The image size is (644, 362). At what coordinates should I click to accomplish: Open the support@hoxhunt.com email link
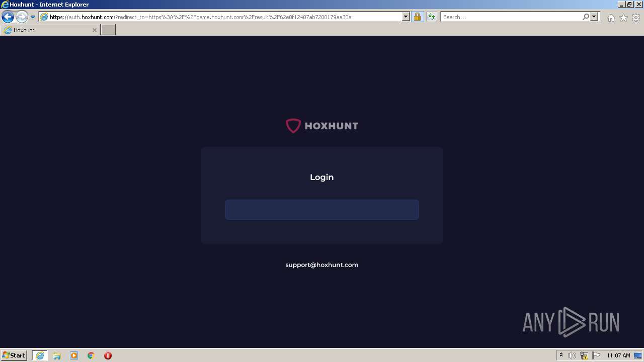pos(322,265)
